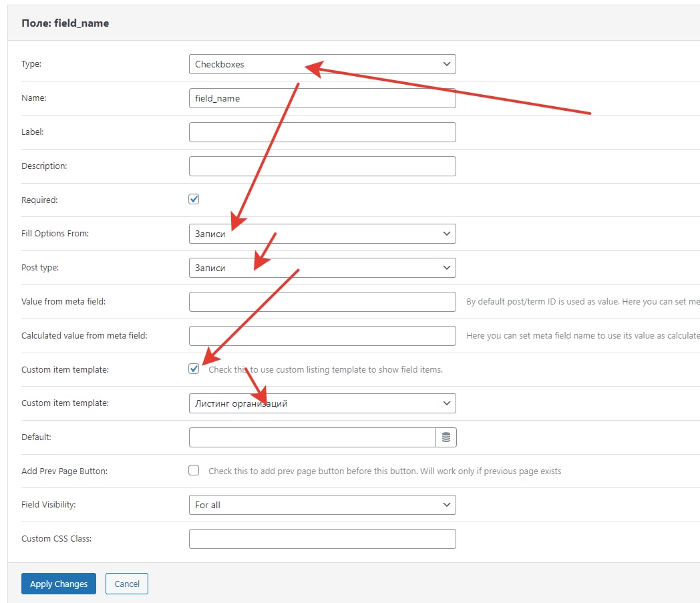
Task: Enable the Add Prev Page Button checkbox
Action: click(194, 470)
